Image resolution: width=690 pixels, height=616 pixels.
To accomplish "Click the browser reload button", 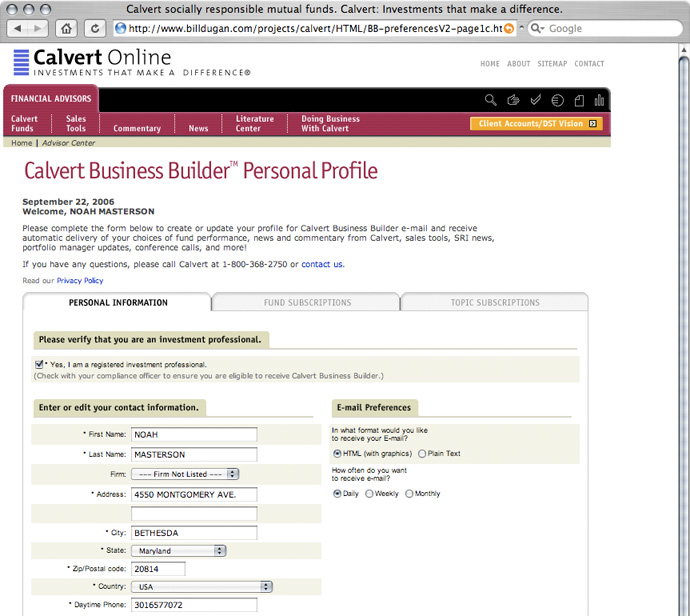I will [x=95, y=29].
